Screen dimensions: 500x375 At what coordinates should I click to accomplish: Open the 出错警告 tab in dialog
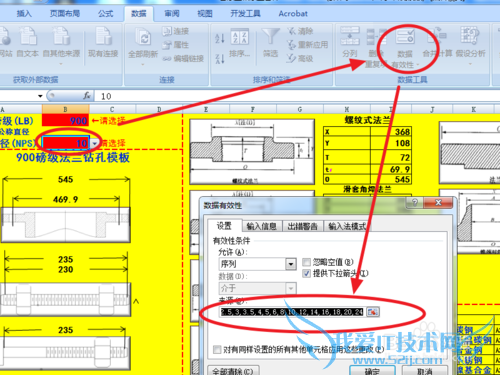point(303,226)
